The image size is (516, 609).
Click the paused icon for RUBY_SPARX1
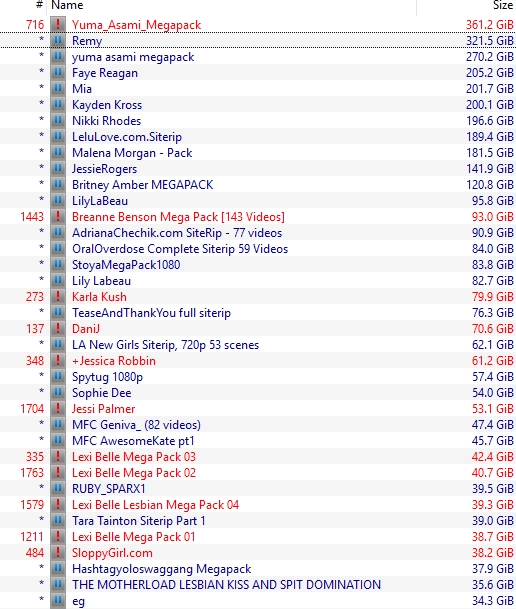pyautogui.click(x=58, y=489)
